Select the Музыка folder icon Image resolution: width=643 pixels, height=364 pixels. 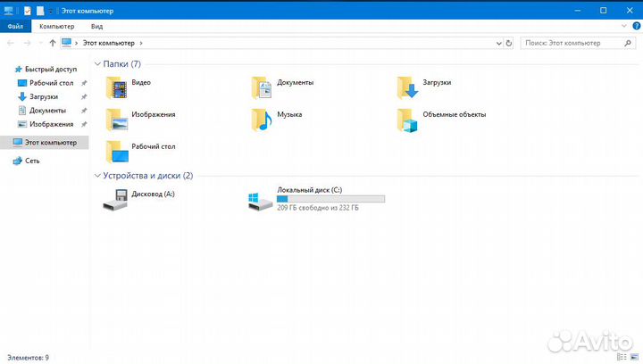click(x=263, y=119)
